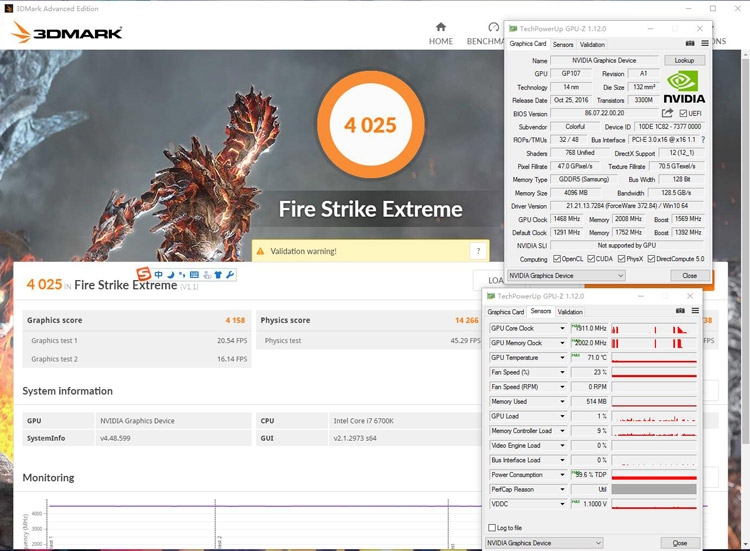Click the GPU Temperature 71.0 °C value
Viewport: 750px width, 551px height.
pyautogui.click(x=590, y=358)
